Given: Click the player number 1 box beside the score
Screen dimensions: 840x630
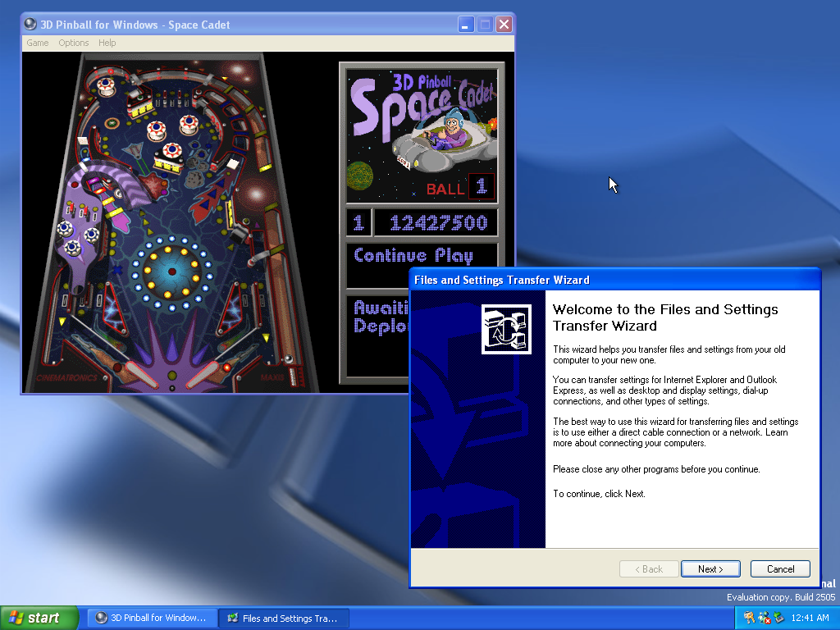Looking at the screenshot, I should 359,223.
